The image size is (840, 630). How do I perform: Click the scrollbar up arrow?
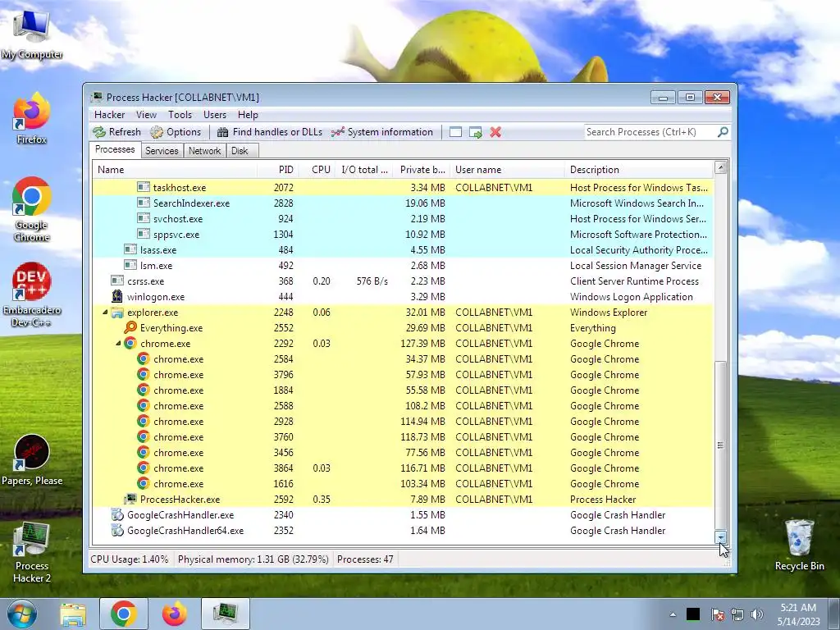pyautogui.click(x=720, y=167)
